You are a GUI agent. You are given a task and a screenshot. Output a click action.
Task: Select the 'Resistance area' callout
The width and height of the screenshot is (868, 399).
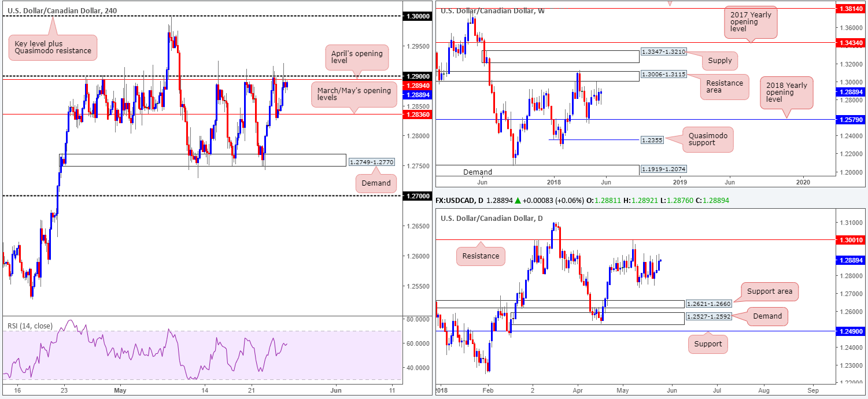(x=724, y=87)
